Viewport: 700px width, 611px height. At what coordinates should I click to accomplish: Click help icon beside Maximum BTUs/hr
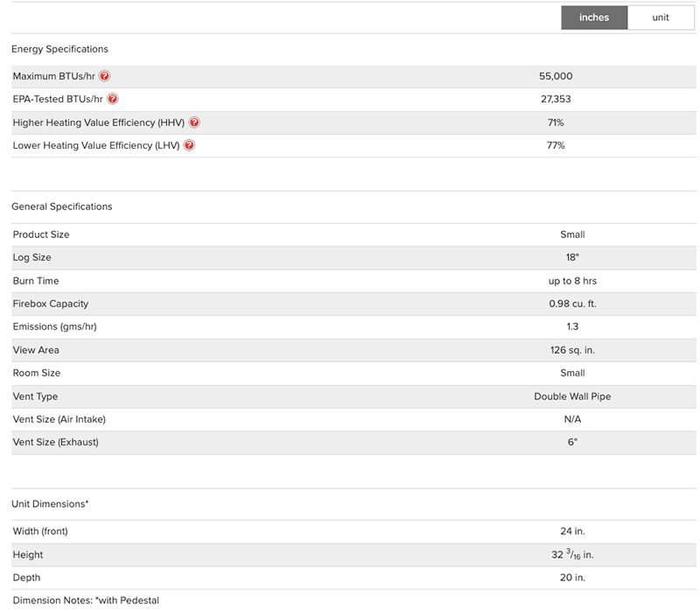(105, 76)
